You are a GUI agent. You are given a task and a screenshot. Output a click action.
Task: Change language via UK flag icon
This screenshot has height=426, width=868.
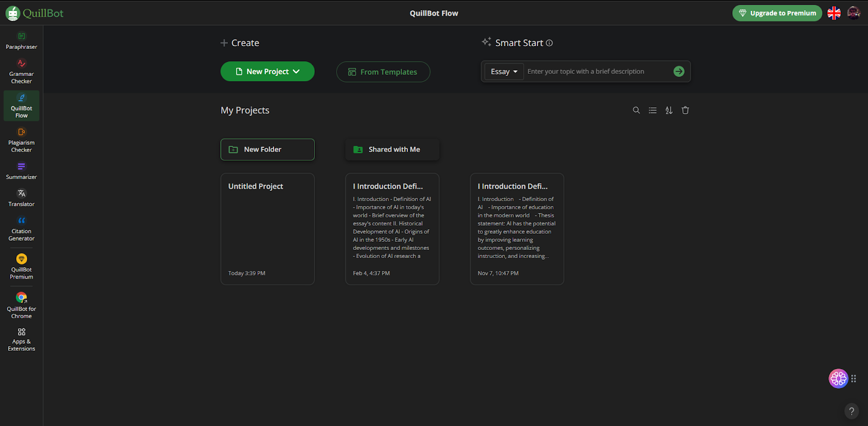(x=834, y=13)
